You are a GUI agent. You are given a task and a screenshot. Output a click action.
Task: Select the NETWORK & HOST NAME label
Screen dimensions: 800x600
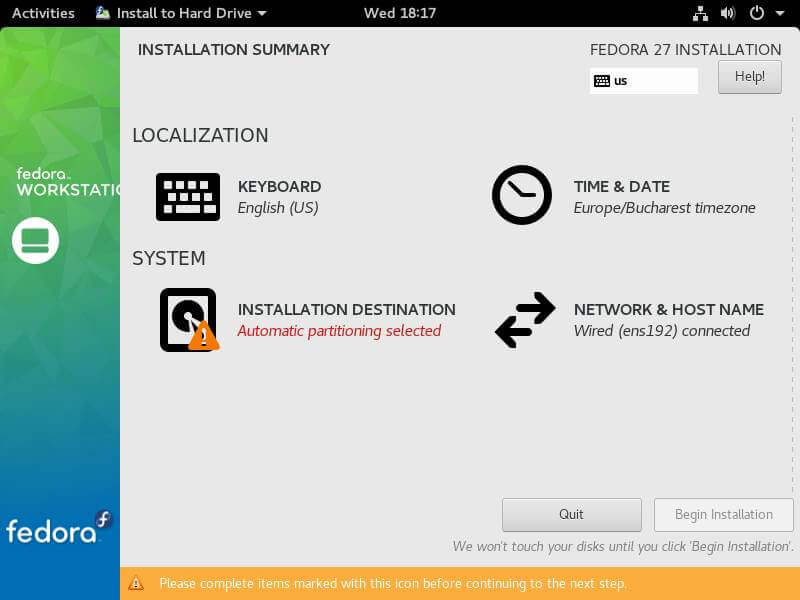(x=668, y=310)
